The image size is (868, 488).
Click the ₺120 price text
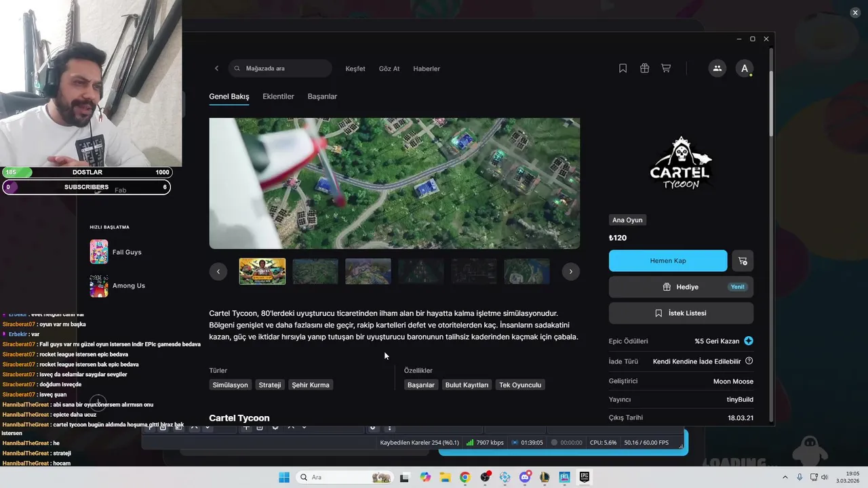[618, 238]
